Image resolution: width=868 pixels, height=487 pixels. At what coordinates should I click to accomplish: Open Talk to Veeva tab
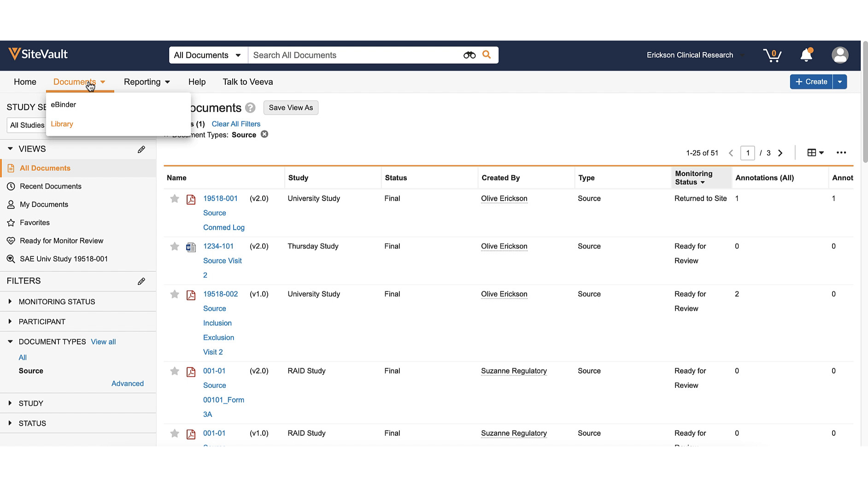click(248, 82)
